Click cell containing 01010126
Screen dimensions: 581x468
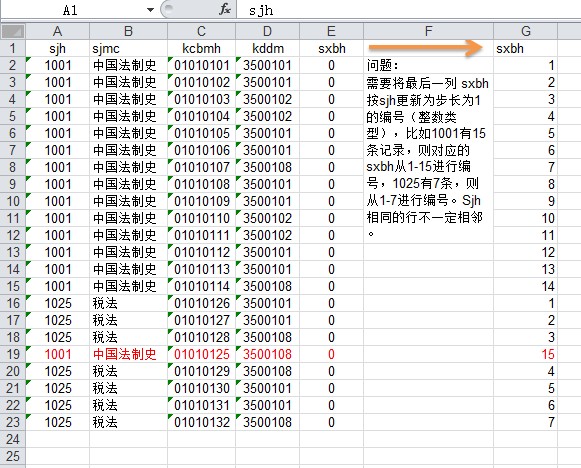tap(201, 303)
